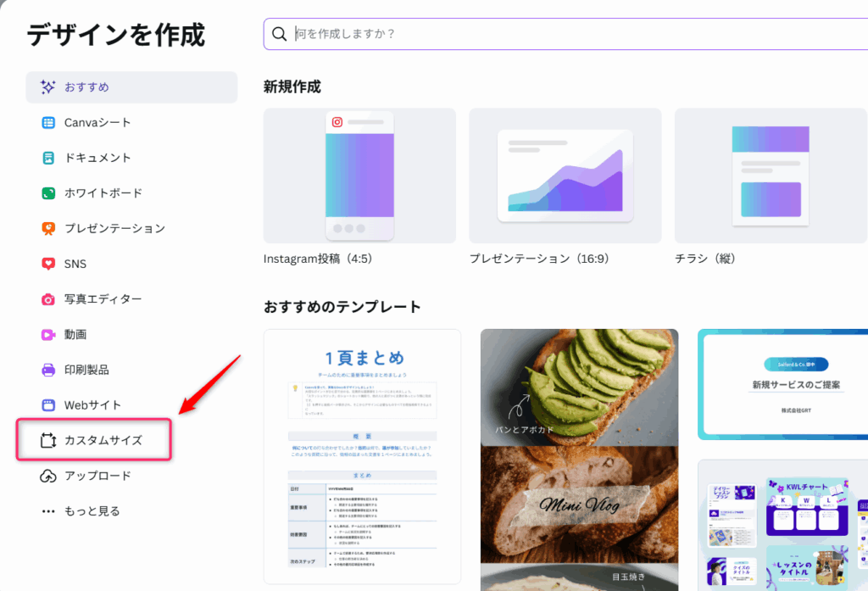Click the 写真エディター camera icon
The width and height of the screenshot is (868, 591).
[x=48, y=299]
